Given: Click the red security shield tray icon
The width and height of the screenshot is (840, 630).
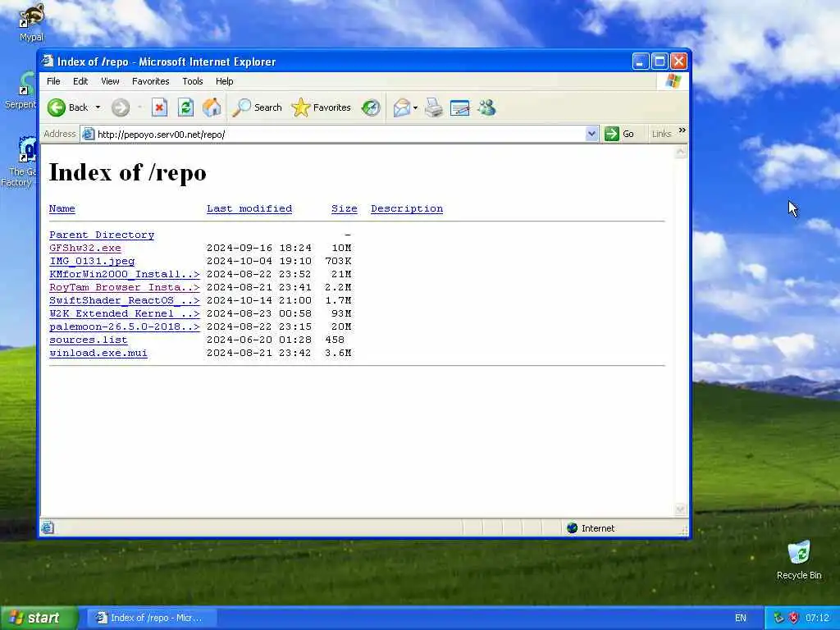Looking at the screenshot, I should pos(794,618).
